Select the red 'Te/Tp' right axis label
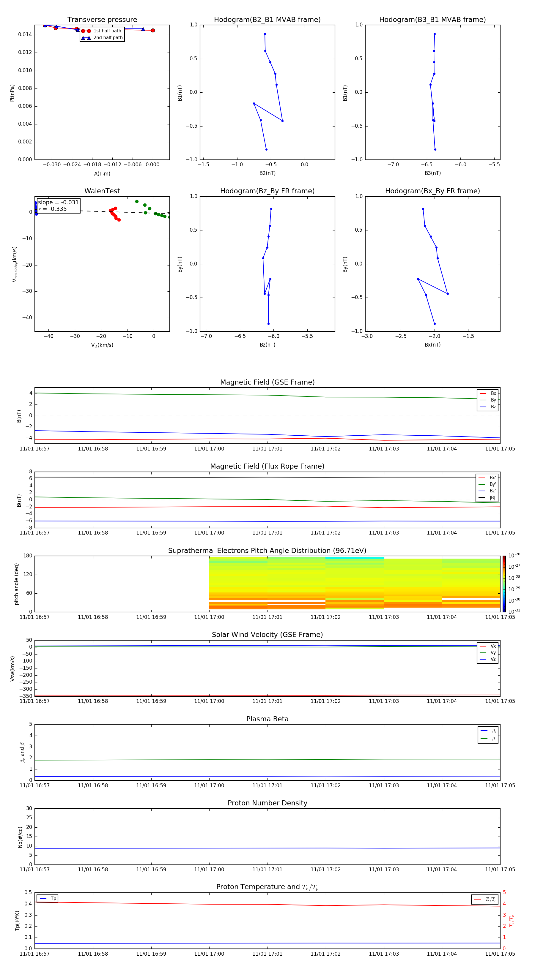 point(512,921)
